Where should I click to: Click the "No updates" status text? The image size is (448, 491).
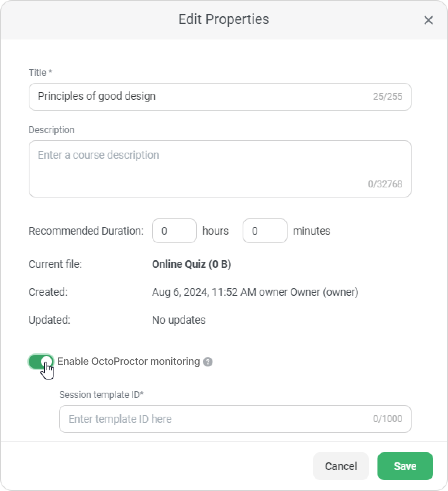click(x=179, y=320)
